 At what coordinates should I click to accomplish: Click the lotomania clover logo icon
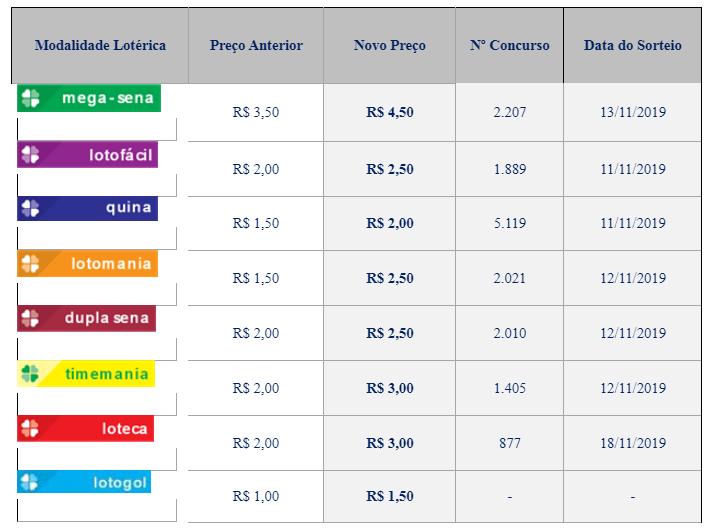coord(30,264)
